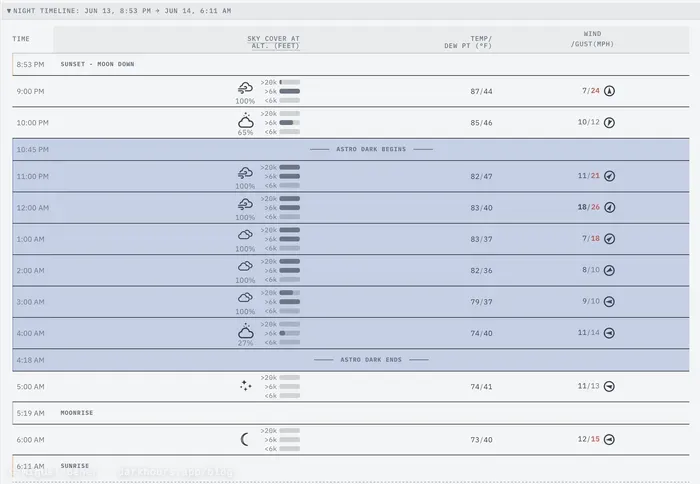
Task: Click the windy cloud icon at 9:00 PM
Action: click(x=245, y=88)
